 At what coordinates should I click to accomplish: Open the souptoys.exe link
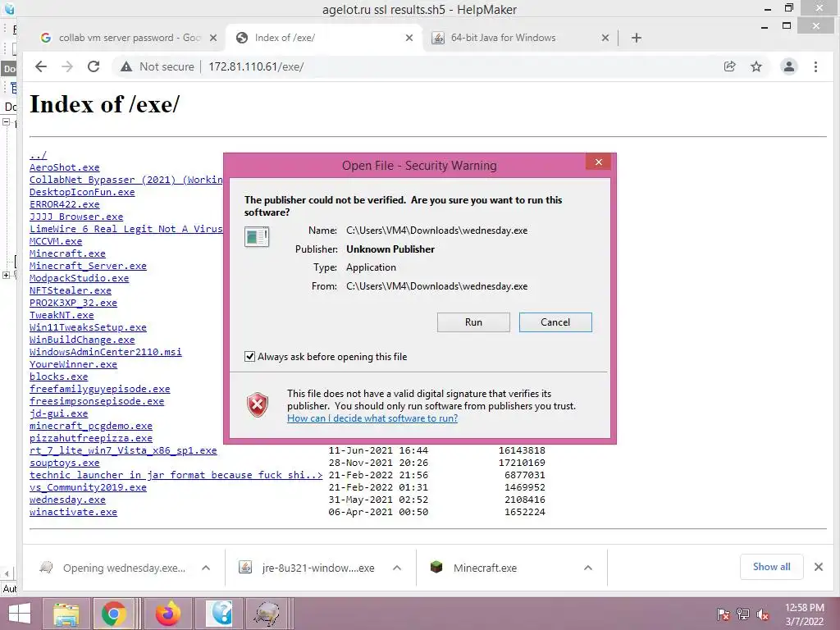click(64, 463)
